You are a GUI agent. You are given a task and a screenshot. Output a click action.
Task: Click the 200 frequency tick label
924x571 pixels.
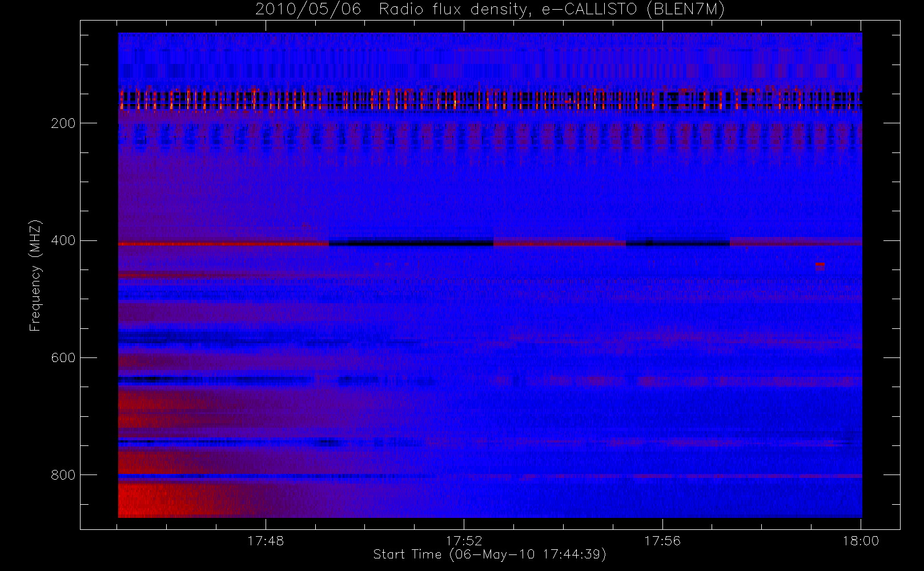pyautogui.click(x=63, y=123)
